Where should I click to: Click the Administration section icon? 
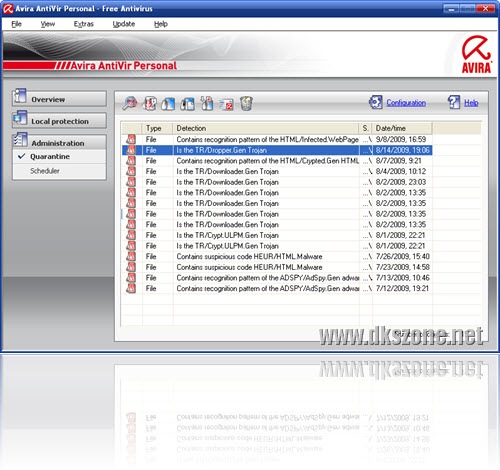click(x=20, y=140)
